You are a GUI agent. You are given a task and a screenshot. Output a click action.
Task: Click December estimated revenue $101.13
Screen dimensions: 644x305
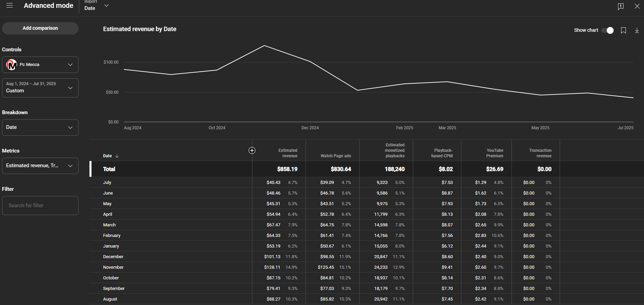pyautogui.click(x=272, y=257)
